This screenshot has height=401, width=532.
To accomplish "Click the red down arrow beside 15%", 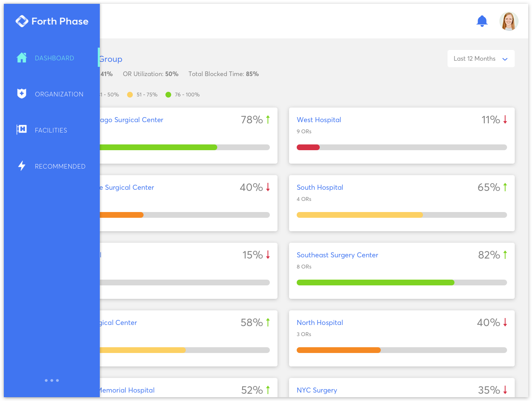I will point(268,255).
